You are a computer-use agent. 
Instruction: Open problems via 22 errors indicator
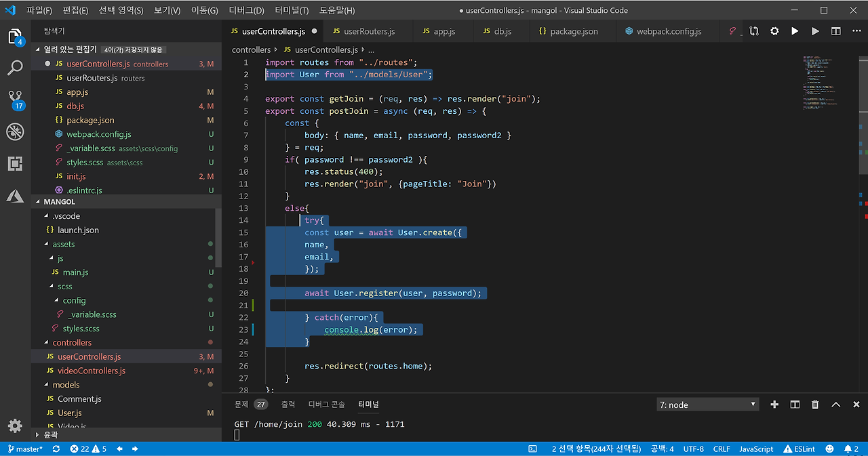[x=89, y=449]
